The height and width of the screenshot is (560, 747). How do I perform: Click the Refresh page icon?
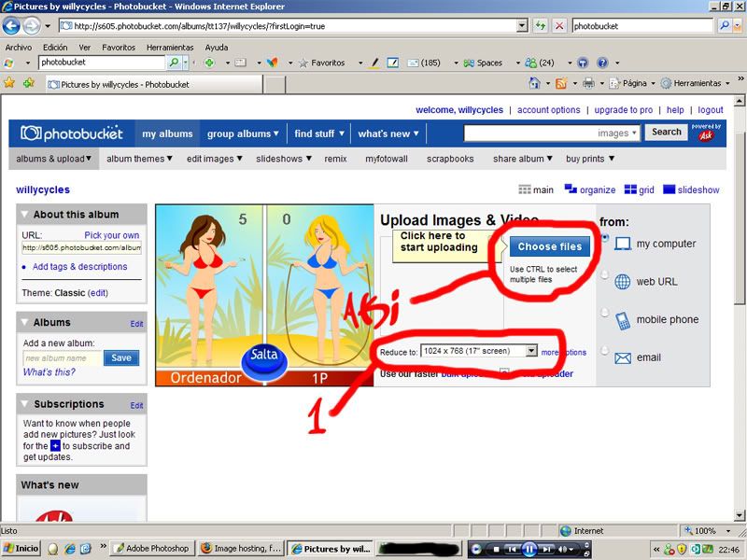point(541,26)
